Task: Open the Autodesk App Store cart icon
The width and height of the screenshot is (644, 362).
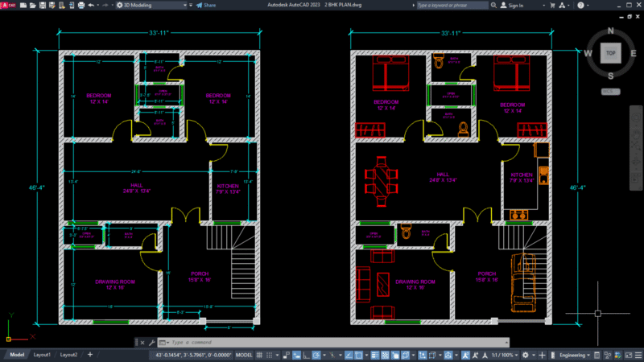Action: pyautogui.click(x=552, y=5)
